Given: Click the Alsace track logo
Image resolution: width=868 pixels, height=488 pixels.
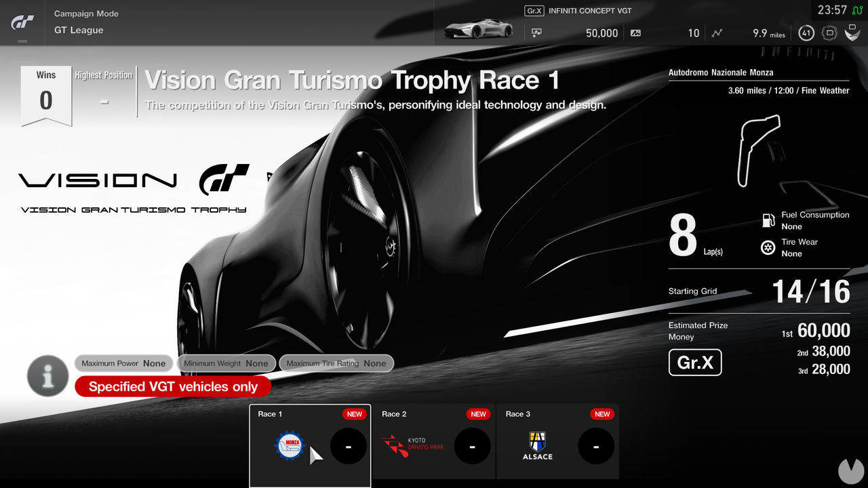Looking at the screenshot, I should pyautogui.click(x=538, y=446).
